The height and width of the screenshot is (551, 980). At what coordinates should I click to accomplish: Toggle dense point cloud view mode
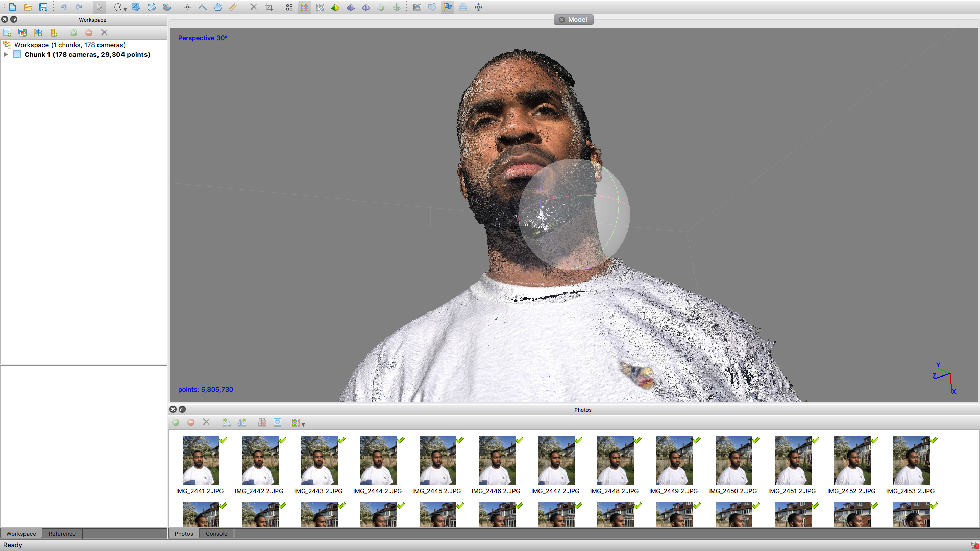[305, 7]
